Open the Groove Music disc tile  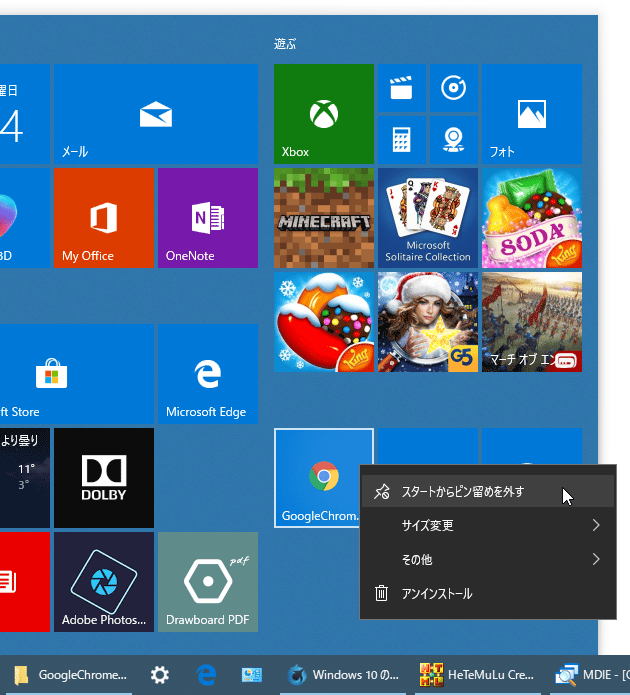(454, 88)
